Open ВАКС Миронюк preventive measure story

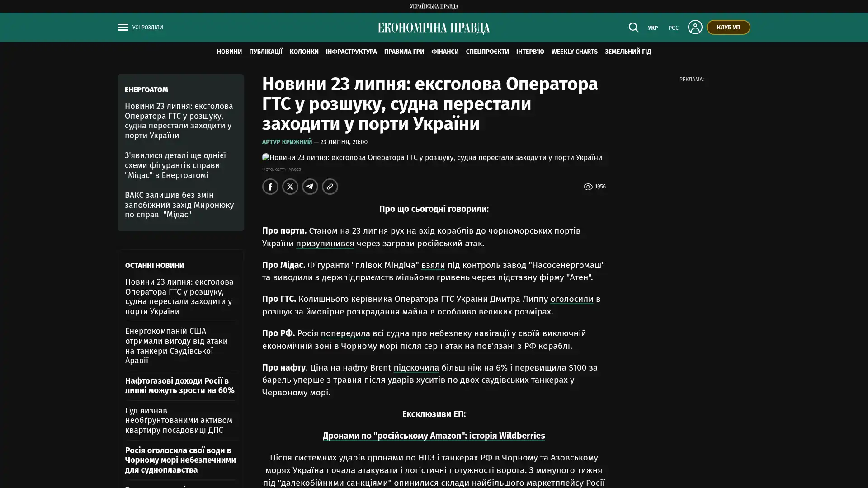[x=179, y=205]
